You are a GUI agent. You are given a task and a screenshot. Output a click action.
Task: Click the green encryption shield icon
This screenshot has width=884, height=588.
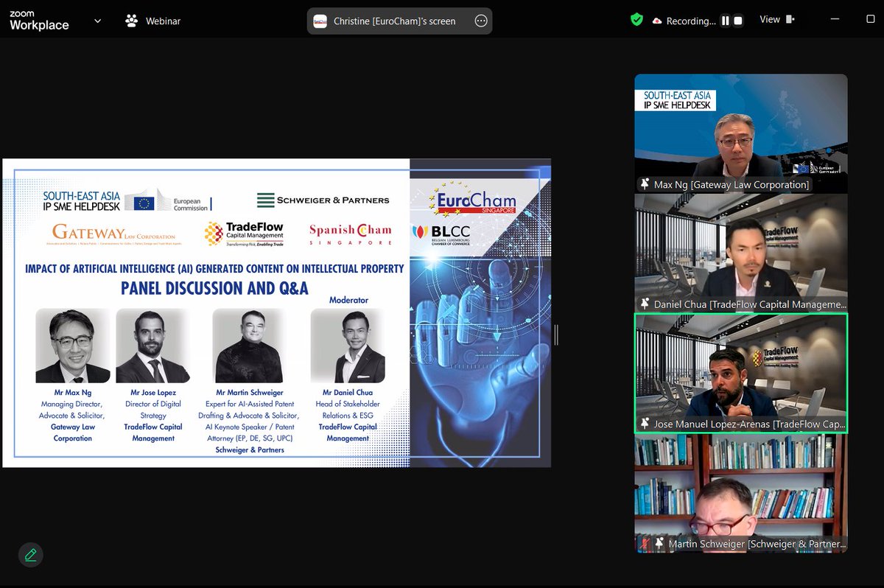pos(636,20)
